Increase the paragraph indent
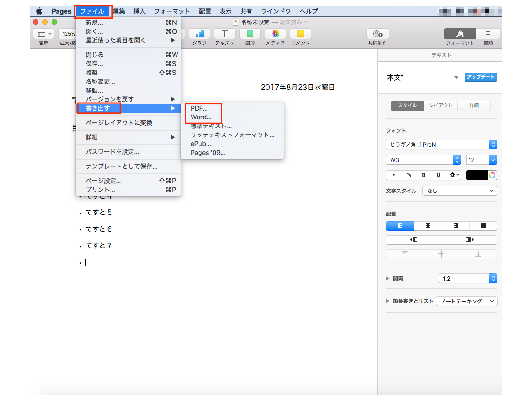 (x=470, y=240)
